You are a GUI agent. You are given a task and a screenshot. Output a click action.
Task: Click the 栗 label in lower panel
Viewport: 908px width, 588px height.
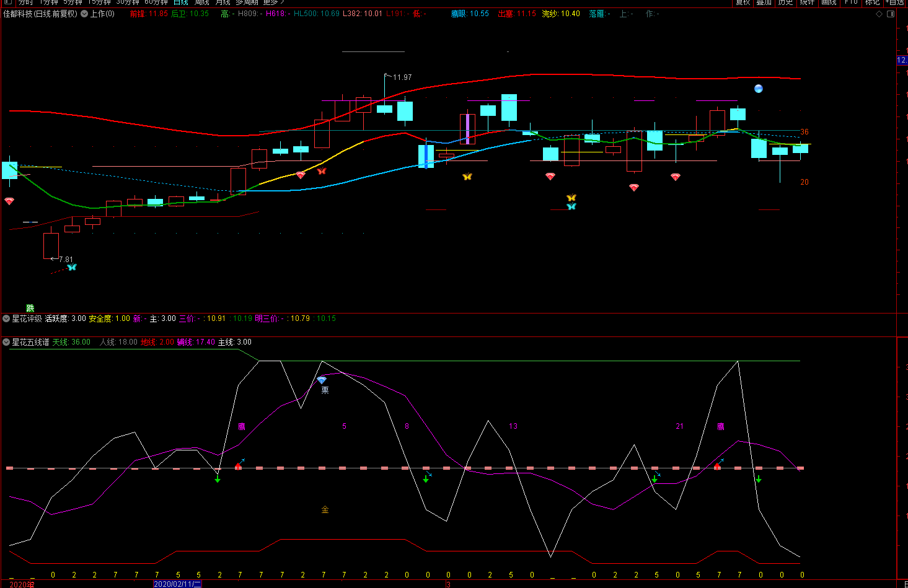pyautogui.click(x=325, y=390)
